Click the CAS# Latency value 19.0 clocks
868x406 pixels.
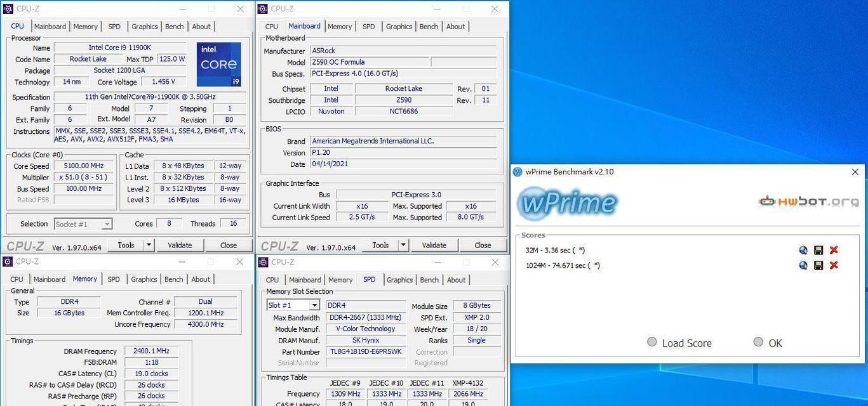coord(152,374)
